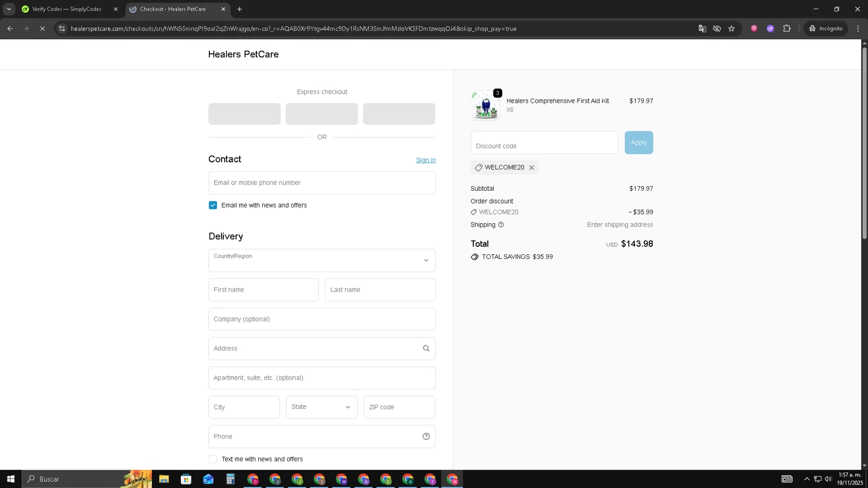Screen dimensions: 868x488
Task: Click the site information icon beside the URL
Action: click(62, 28)
